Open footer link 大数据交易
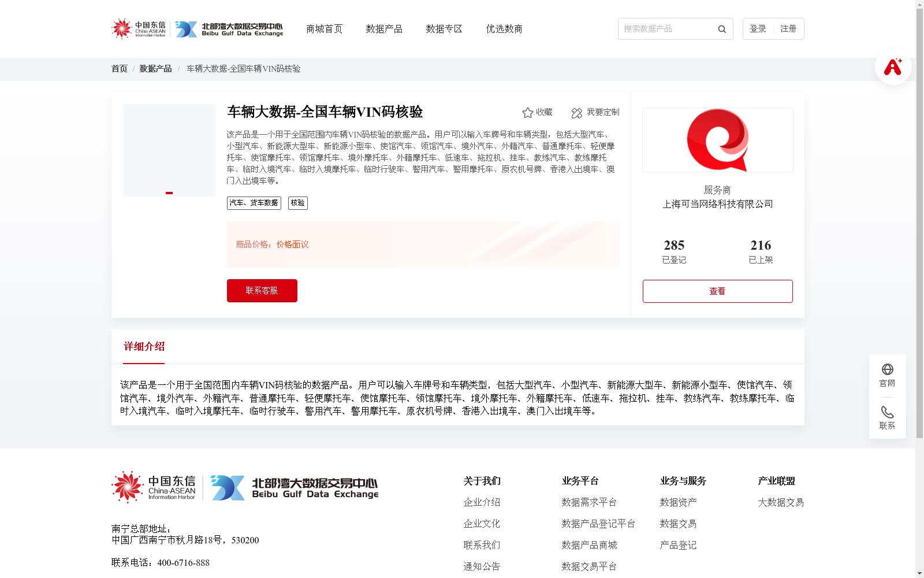 [781, 502]
